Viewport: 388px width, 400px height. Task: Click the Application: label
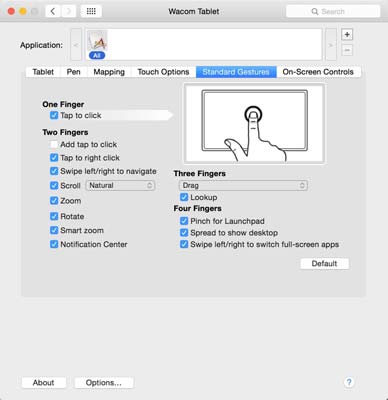click(x=41, y=45)
